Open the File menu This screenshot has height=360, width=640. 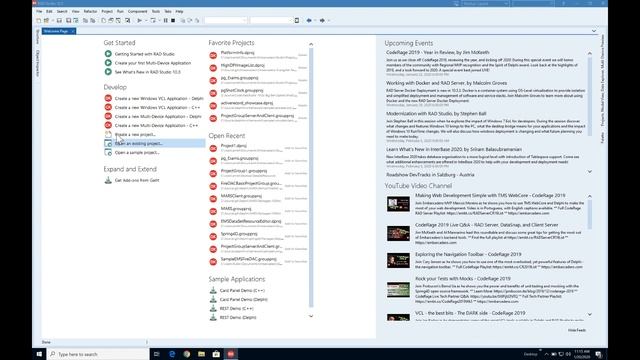[x=39, y=11]
